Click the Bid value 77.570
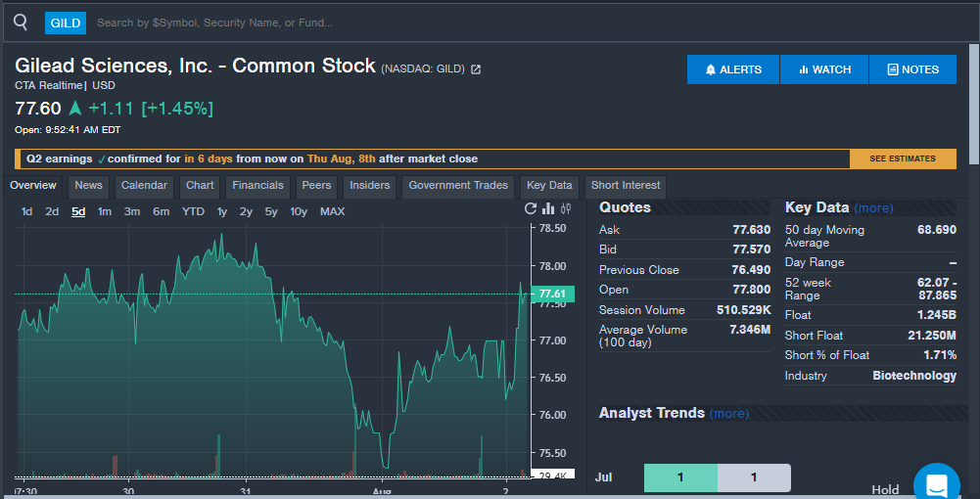The height and width of the screenshot is (499, 980). 751,249
